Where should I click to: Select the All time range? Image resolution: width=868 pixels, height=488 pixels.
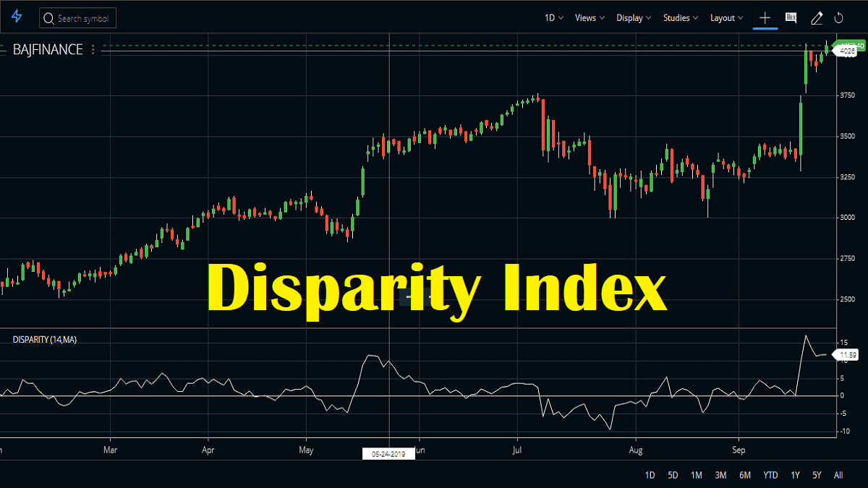[838, 475]
